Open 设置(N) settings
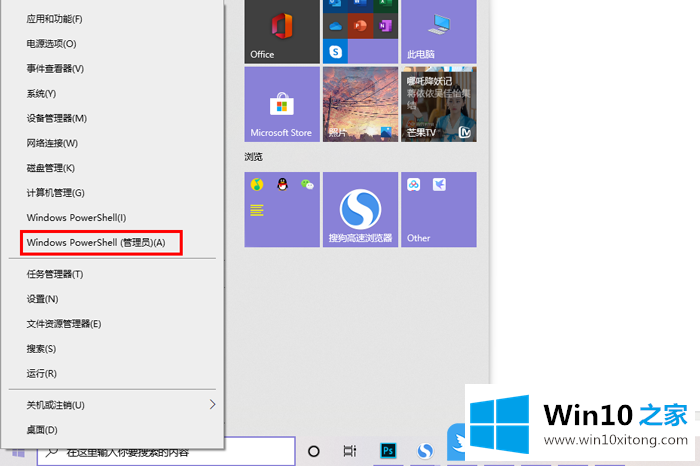 coord(112,299)
